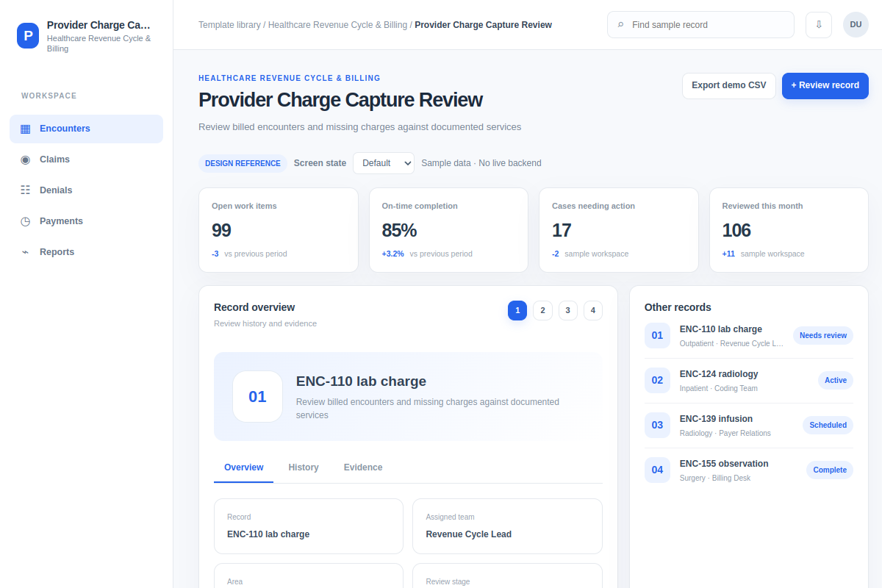
Task: Click the Claims circle icon in sidebar
Action: coord(26,159)
